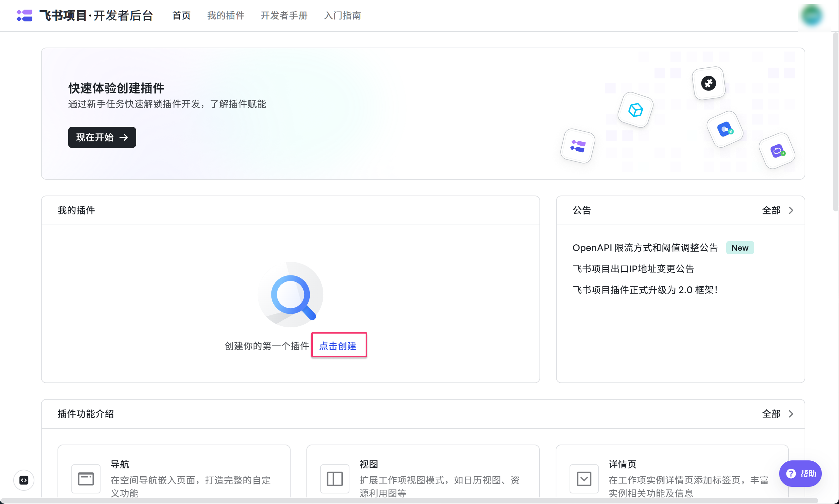The width and height of the screenshot is (839, 504).
Task: Open the 飞书项目出口IP地址变更公告 announcement
Action: pos(633,269)
